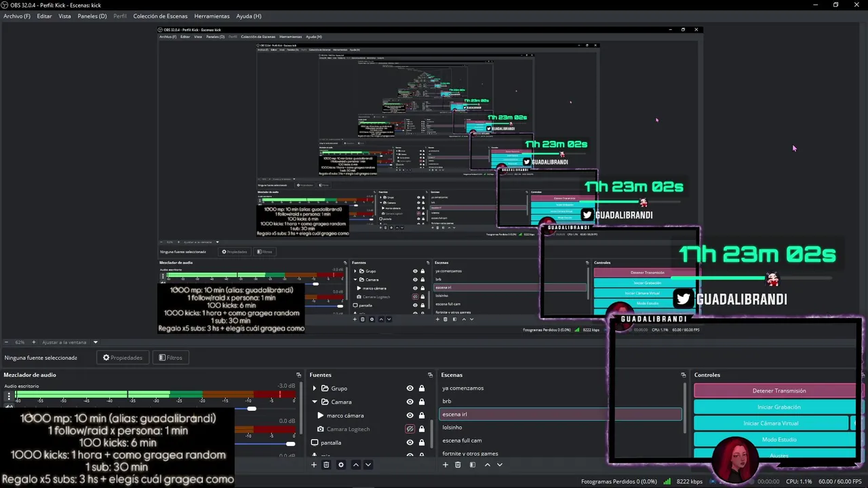Open Audio escritorio three-dot options menu
Screen dimensions: 868x488
pyautogui.click(x=9, y=396)
